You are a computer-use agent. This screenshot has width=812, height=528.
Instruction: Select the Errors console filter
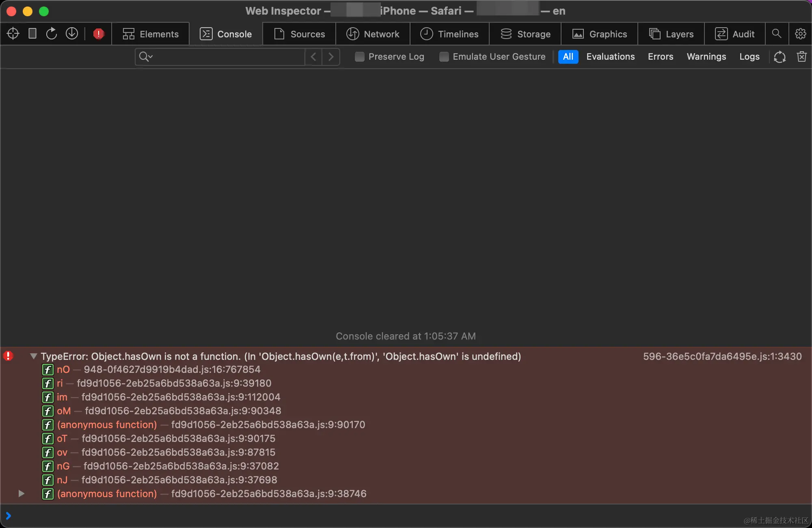pyautogui.click(x=661, y=56)
